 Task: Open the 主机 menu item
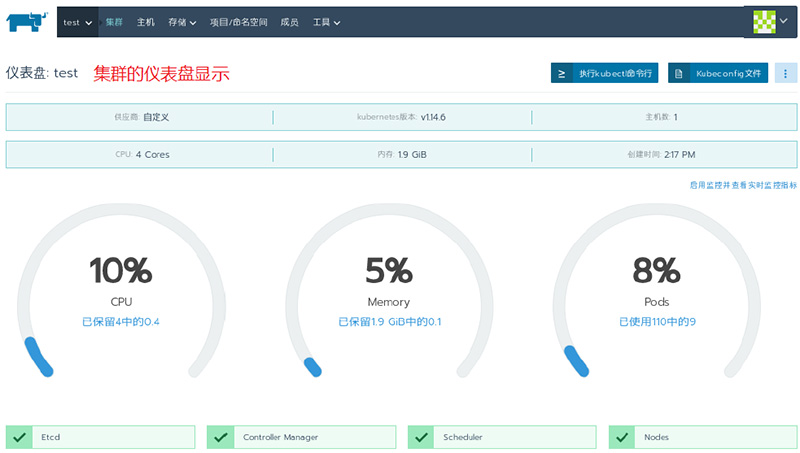pos(145,22)
